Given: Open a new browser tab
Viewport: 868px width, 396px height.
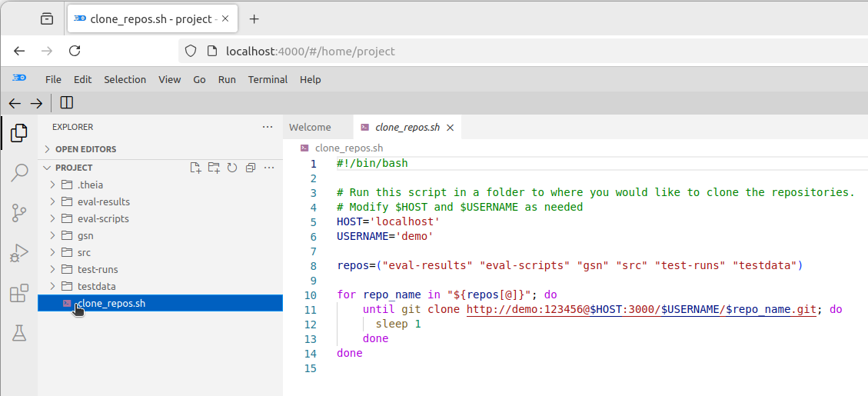Looking at the screenshot, I should coord(254,18).
